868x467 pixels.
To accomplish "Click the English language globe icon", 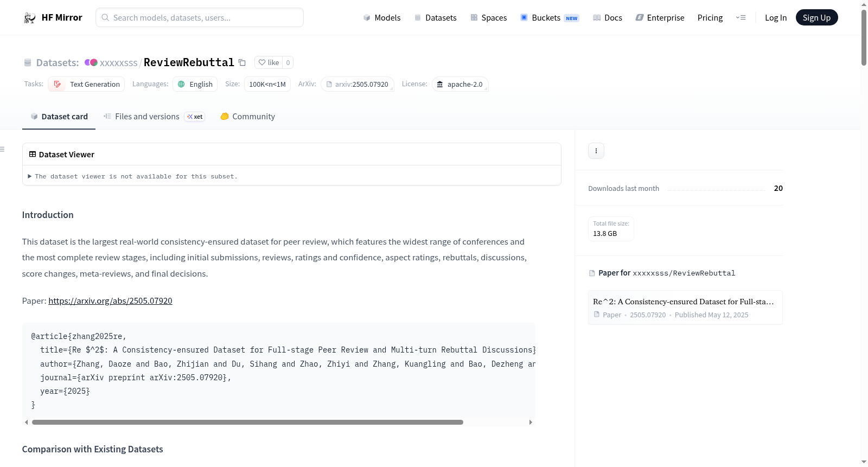I will coord(182,84).
